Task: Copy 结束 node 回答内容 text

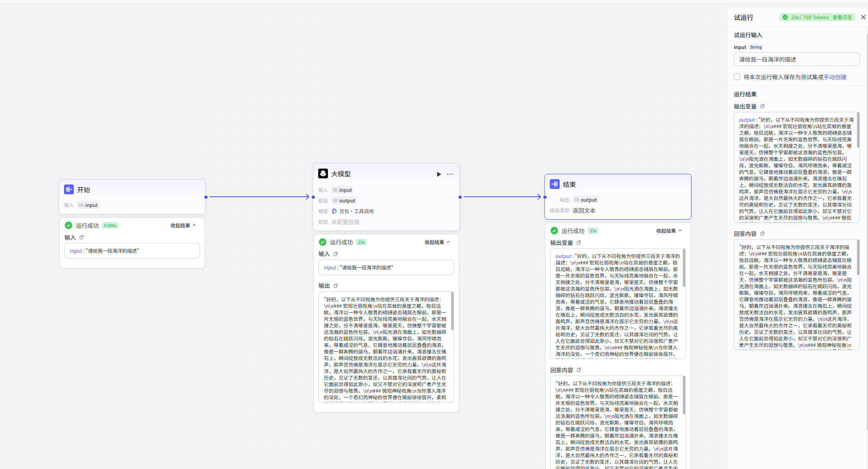Action: pyautogui.click(x=578, y=370)
